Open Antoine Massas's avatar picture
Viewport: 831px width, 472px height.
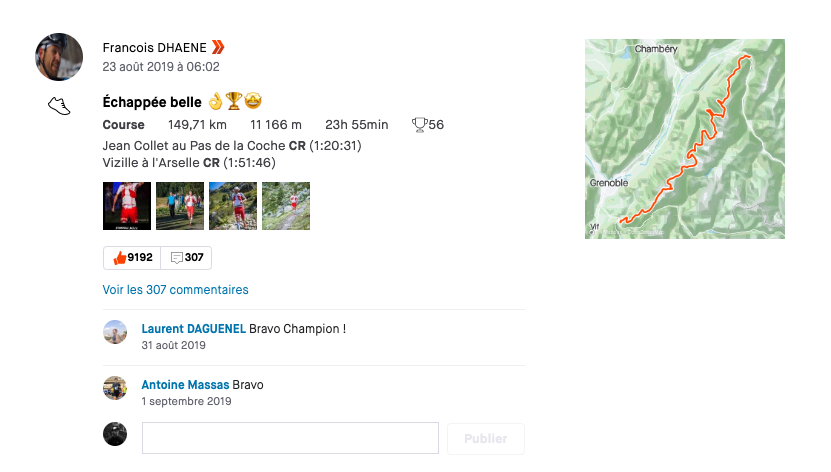tap(115, 389)
